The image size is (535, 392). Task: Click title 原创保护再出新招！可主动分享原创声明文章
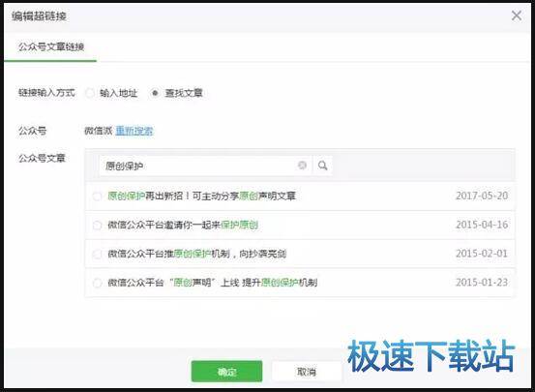[x=201, y=196]
